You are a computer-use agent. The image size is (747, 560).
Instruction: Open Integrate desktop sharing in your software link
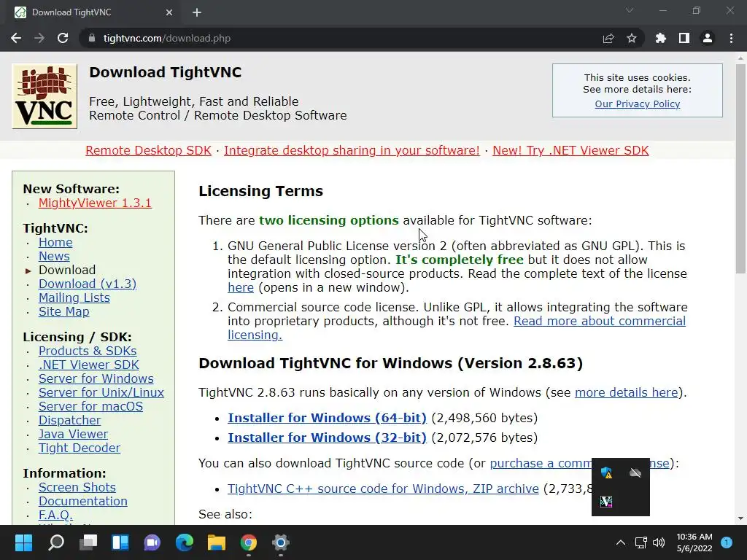pos(352,150)
